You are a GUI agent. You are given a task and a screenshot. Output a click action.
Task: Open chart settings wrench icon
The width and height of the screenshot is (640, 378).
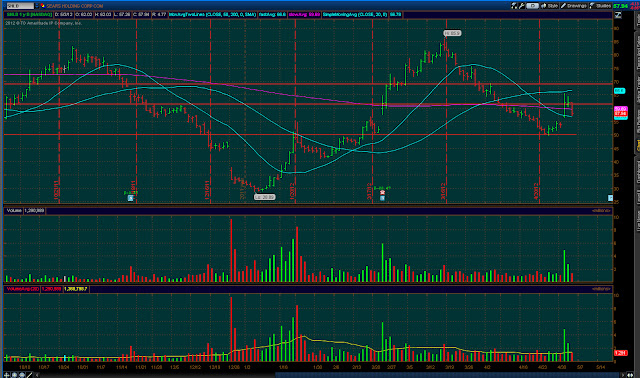pos(522,6)
